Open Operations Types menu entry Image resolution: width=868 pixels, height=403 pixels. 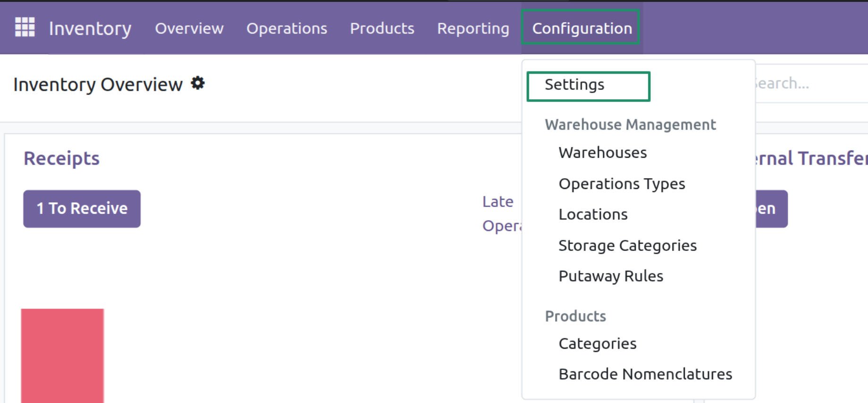coord(622,184)
